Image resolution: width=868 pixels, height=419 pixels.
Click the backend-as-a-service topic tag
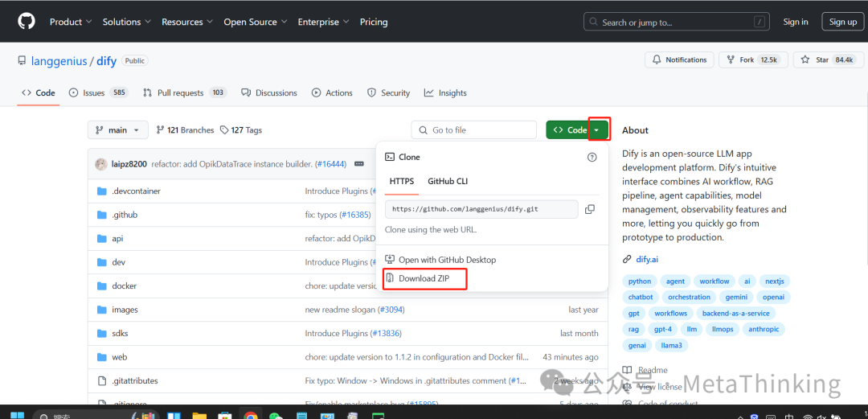pos(735,313)
